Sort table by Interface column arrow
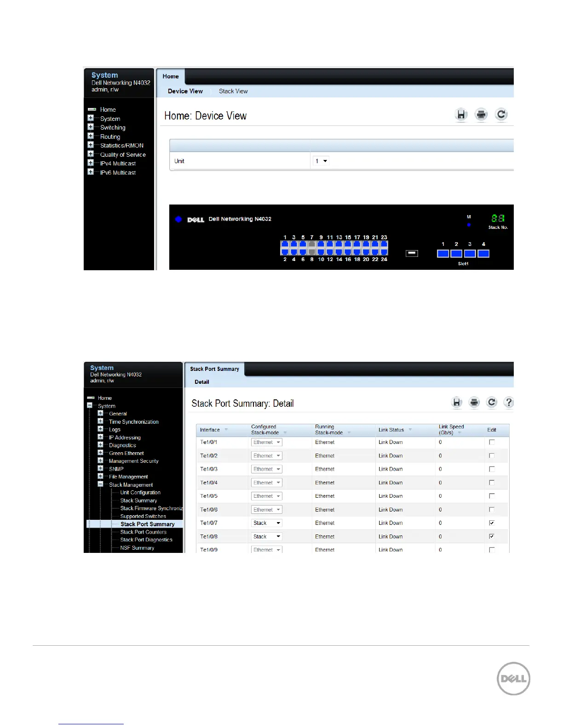This screenshot has width=563, height=728. [226, 430]
